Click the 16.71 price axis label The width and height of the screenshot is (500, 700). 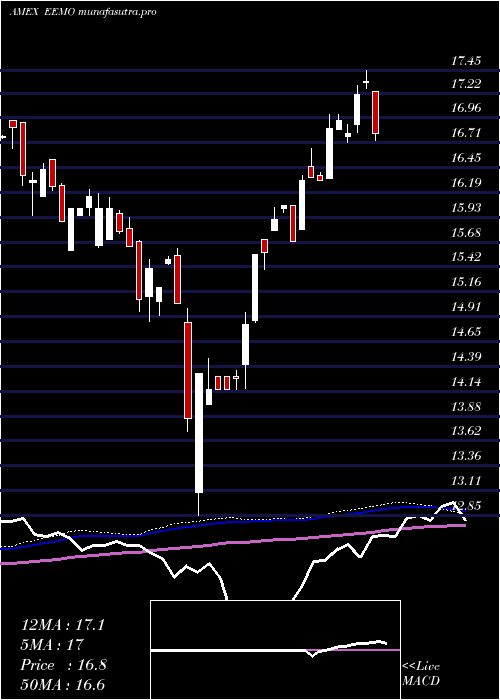tap(466, 133)
